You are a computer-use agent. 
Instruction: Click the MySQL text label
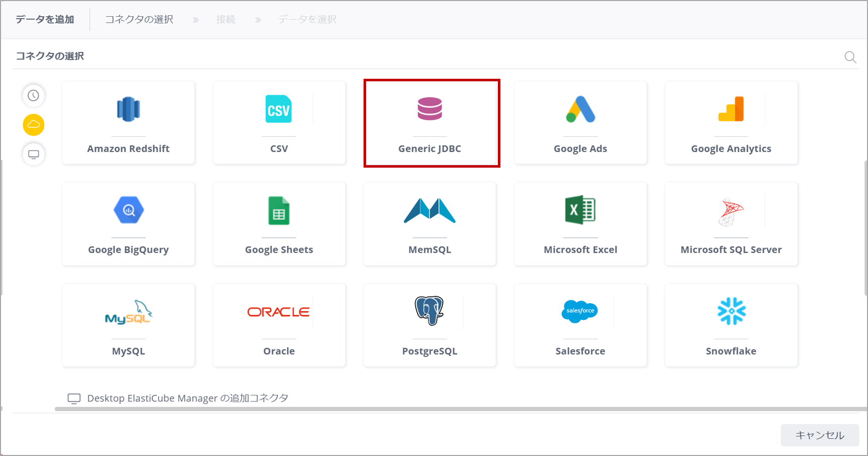[128, 351]
